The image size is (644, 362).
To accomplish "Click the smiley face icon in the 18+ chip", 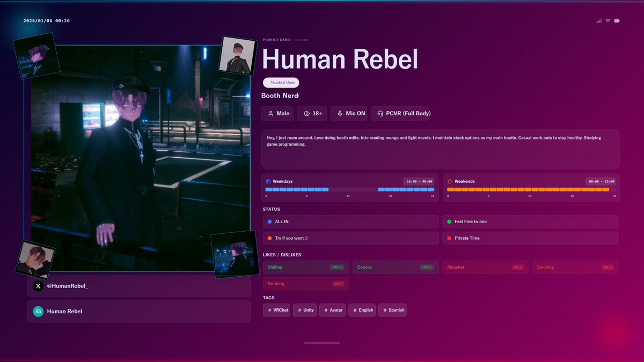I will click(306, 114).
